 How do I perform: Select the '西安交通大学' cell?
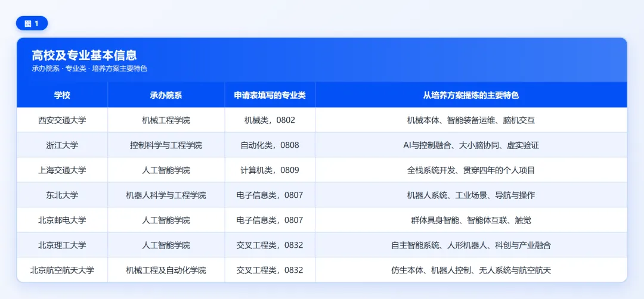pos(63,120)
